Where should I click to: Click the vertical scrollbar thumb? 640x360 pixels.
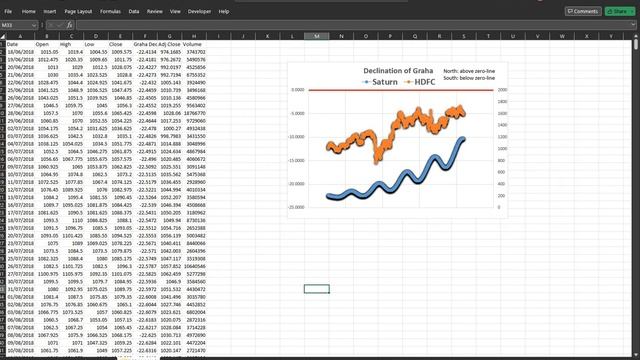(x=636, y=45)
